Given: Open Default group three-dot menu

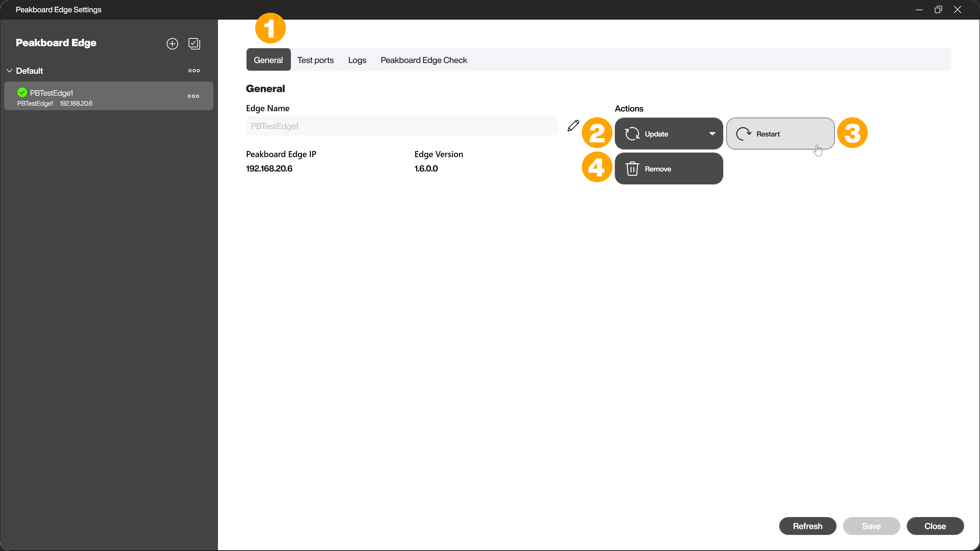Looking at the screenshot, I should pyautogui.click(x=194, y=71).
